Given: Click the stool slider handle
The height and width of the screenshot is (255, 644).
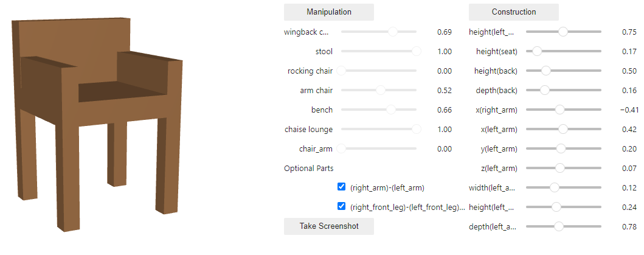Looking at the screenshot, I should (416, 51).
